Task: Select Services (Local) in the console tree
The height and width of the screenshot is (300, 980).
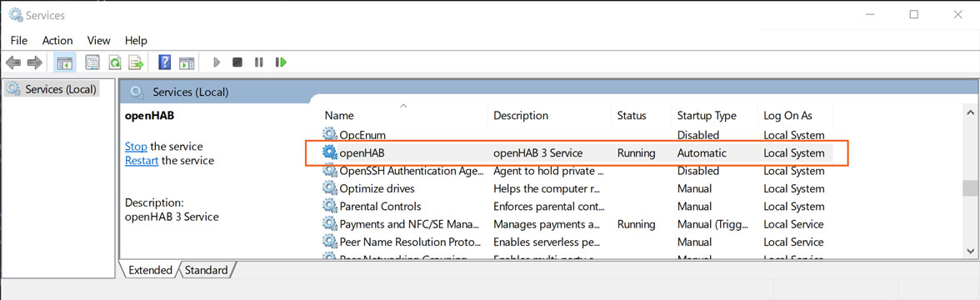Action: pyautogui.click(x=62, y=89)
